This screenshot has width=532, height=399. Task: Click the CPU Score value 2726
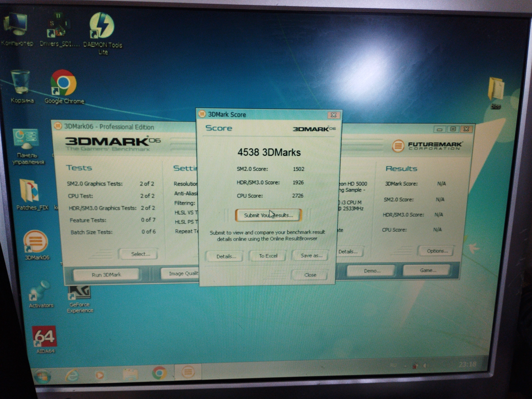click(298, 196)
